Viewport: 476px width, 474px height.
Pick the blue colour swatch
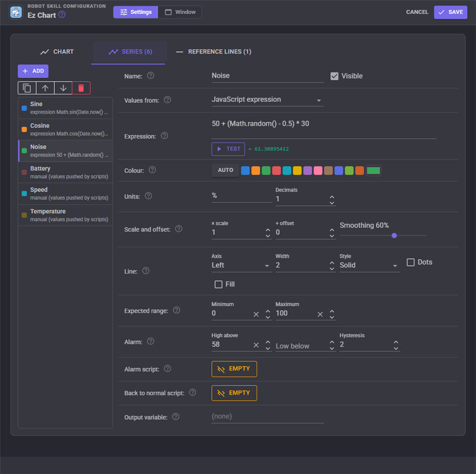[x=245, y=170]
